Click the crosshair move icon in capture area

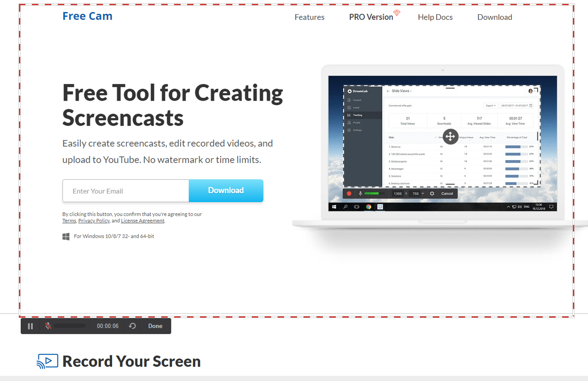point(450,136)
